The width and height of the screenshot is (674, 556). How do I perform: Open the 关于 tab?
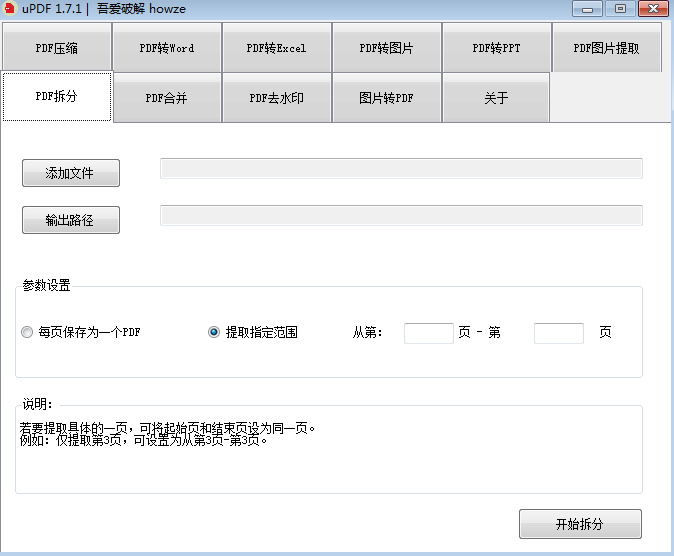[x=496, y=98]
